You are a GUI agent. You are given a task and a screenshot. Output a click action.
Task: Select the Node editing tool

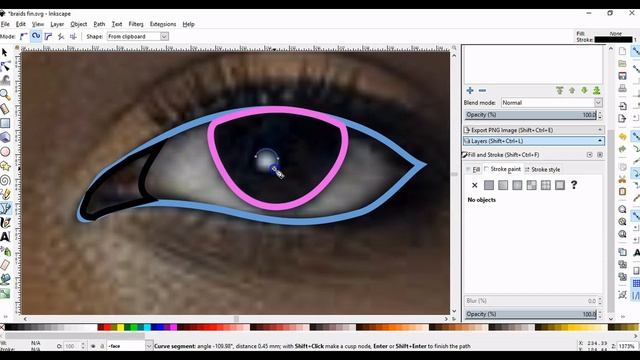pos(5,67)
